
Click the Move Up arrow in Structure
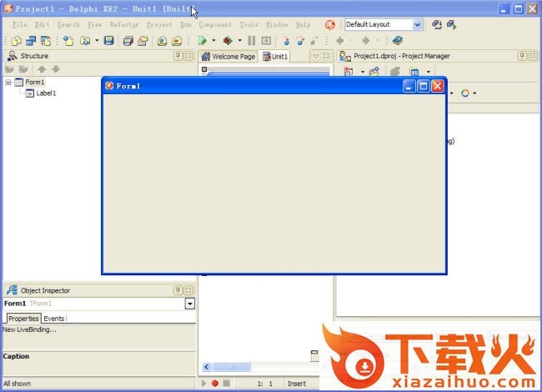pos(42,69)
